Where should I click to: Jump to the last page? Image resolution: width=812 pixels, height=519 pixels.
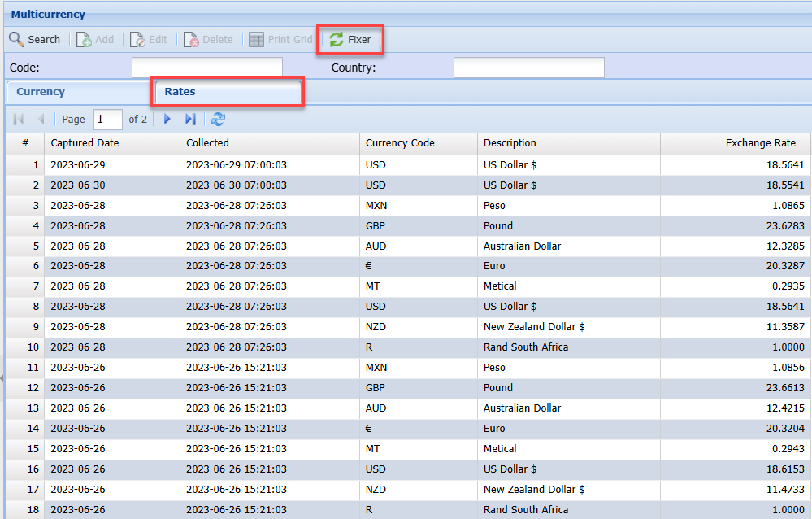click(190, 119)
